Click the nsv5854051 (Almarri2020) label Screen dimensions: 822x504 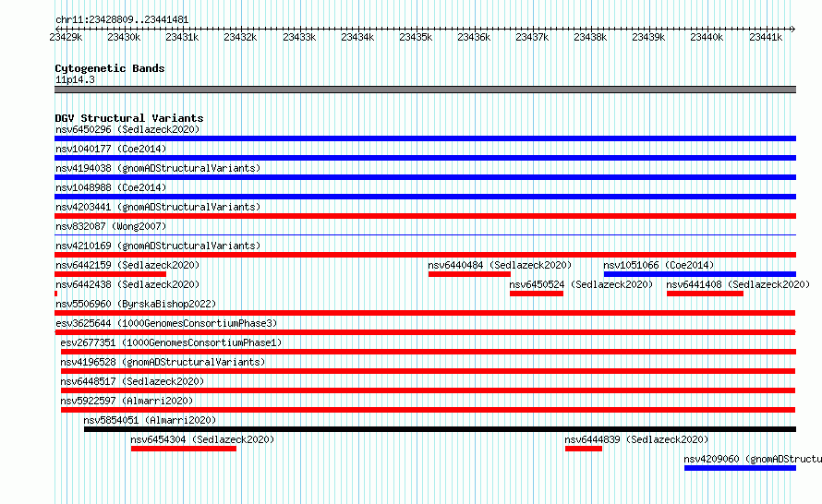(150, 420)
